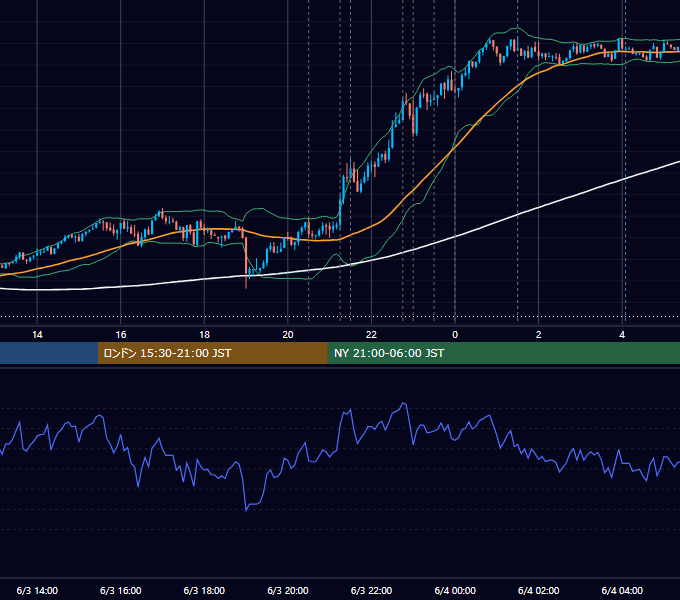Image resolution: width=680 pixels, height=600 pixels.
Task: Click the 6/3 22:00 label on the lower axis
Action: 371,590
